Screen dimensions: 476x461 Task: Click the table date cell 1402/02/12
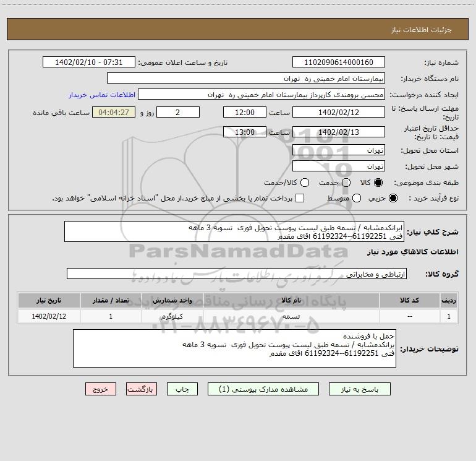pos(49,316)
